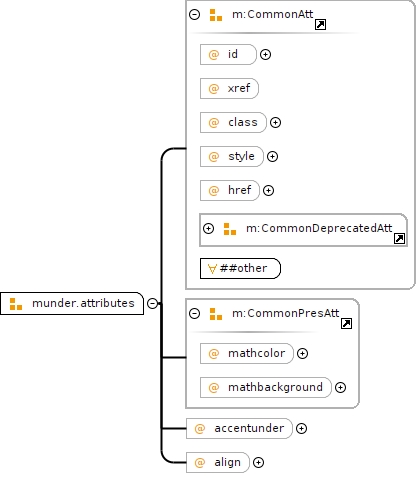Expand the class attribute details
Image resolution: width=417 pixels, height=478 pixels.
pyautogui.click(x=275, y=123)
